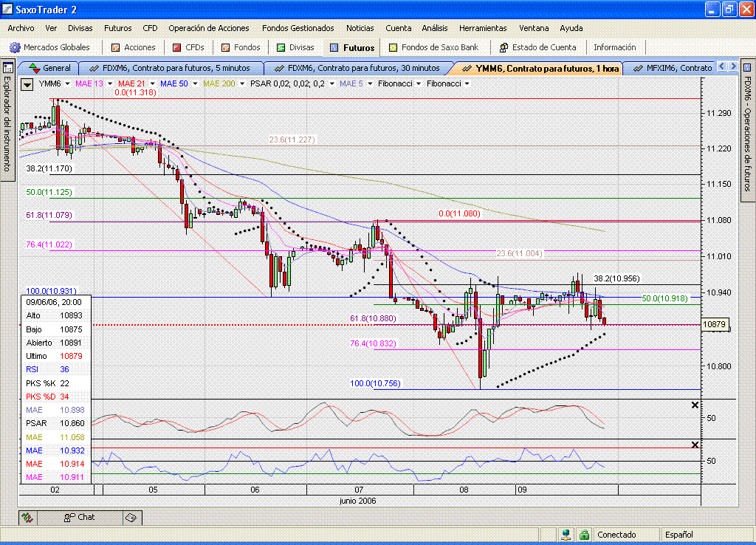Image resolution: width=756 pixels, height=545 pixels.
Task: Click the Estado de Cuenta icon
Action: [x=504, y=47]
